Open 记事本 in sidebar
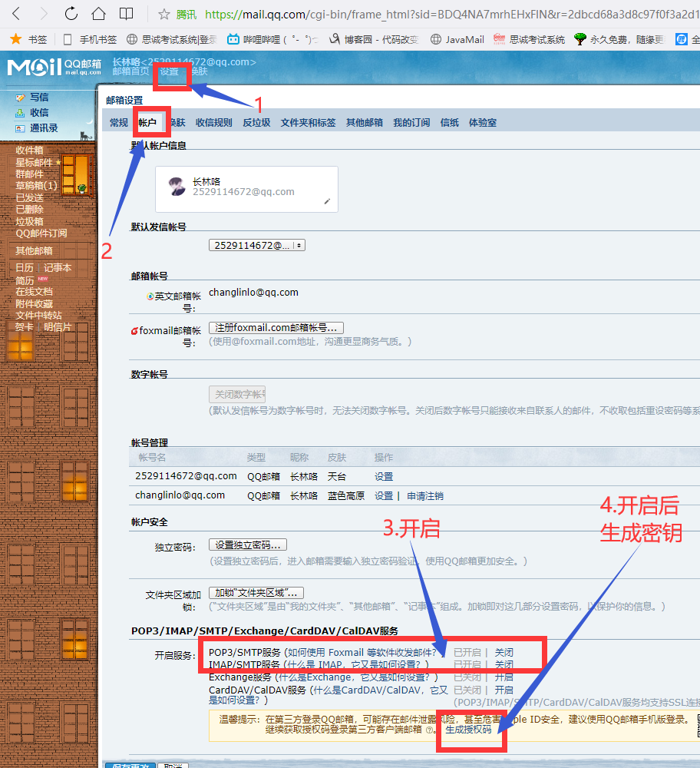Image resolution: width=700 pixels, height=768 pixels. [58, 267]
